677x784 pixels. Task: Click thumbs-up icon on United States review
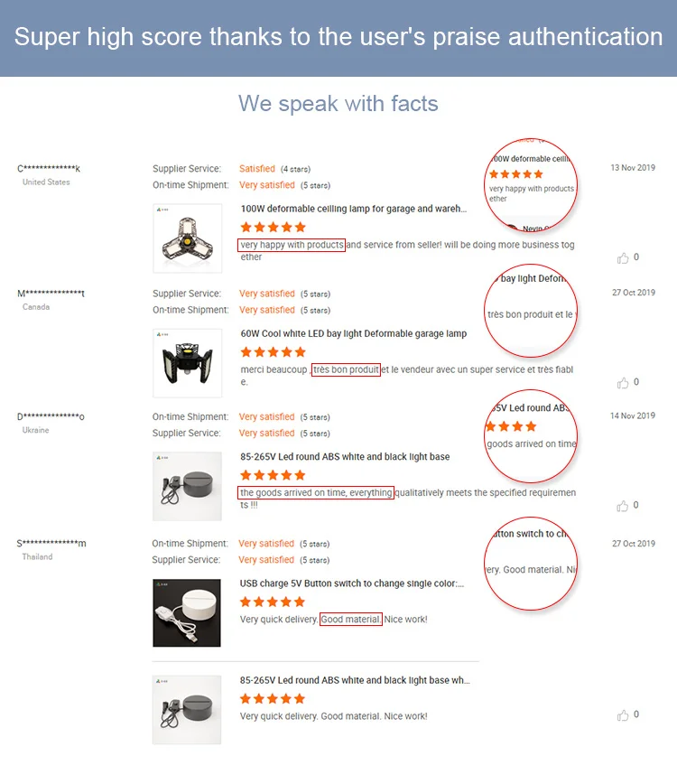pos(623,258)
